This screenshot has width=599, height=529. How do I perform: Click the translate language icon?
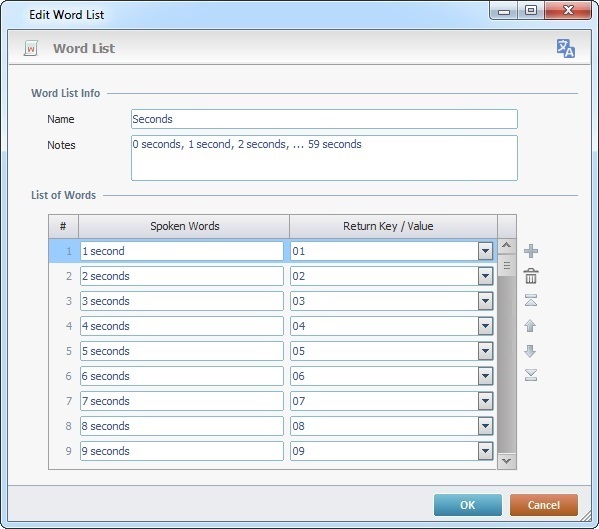(565, 49)
